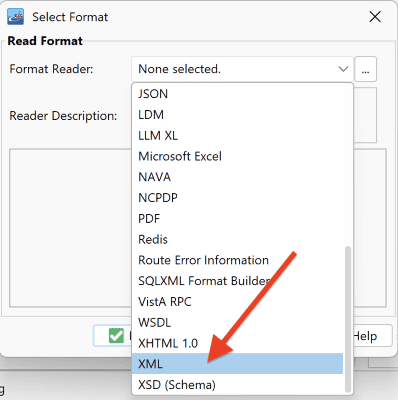The image size is (398, 400).
Task: Choose NAVA from the format list
Action: pyautogui.click(x=238, y=177)
